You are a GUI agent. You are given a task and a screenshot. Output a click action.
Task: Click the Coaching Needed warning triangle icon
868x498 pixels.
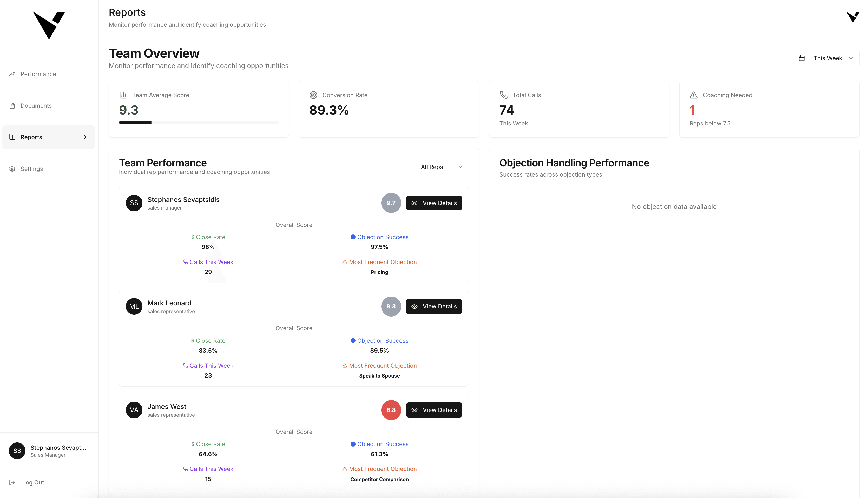[x=693, y=95]
